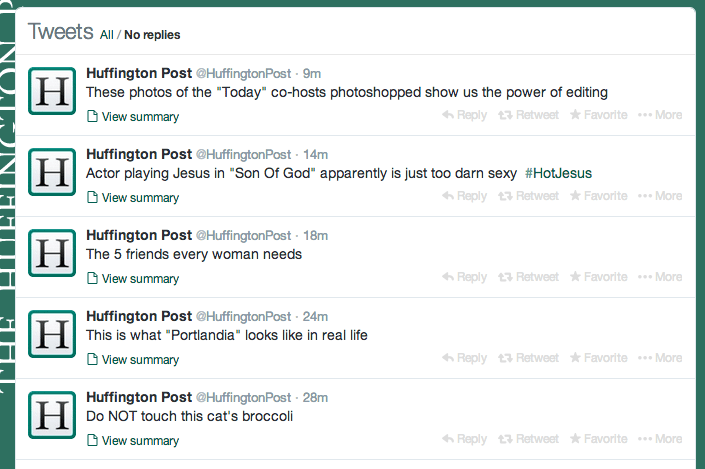705x469 pixels.
Task: Open the #HotJesus hashtag link
Action: click(x=558, y=173)
